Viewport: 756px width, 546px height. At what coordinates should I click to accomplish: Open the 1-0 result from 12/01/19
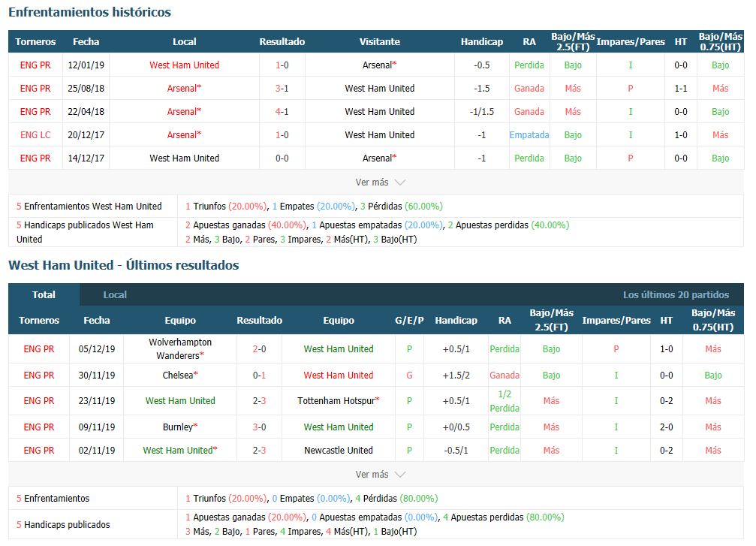tap(282, 65)
